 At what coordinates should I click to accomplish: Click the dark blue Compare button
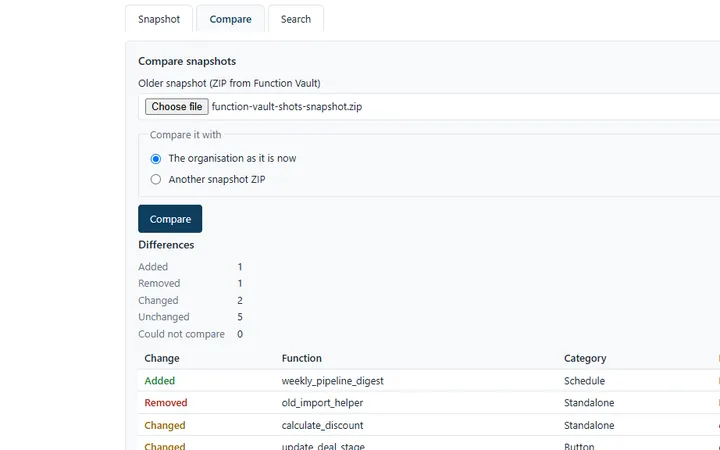click(x=170, y=219)
